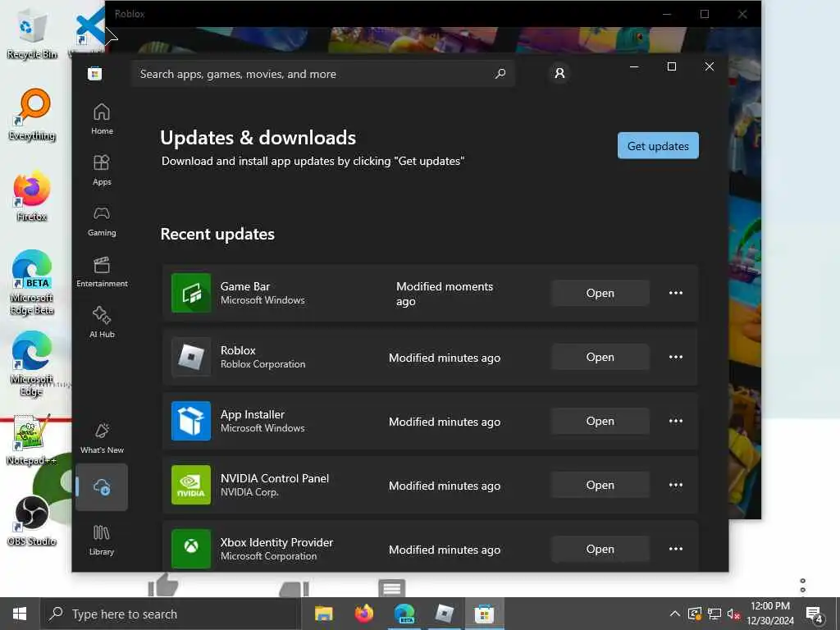Open more options for Roblox row
Viewport: 840px width, 630px height.
pos(676,358)
